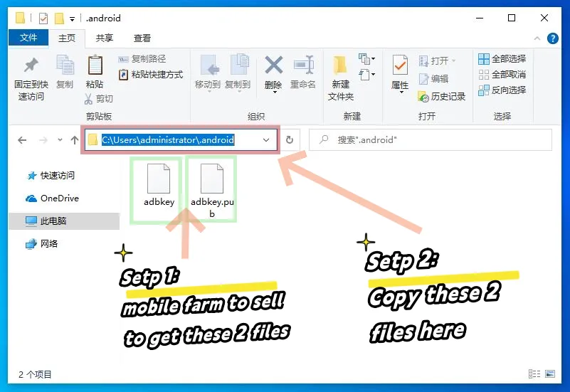The image size is (570, 392).
Task: Click the 复制路径 button
Action: 142,59
